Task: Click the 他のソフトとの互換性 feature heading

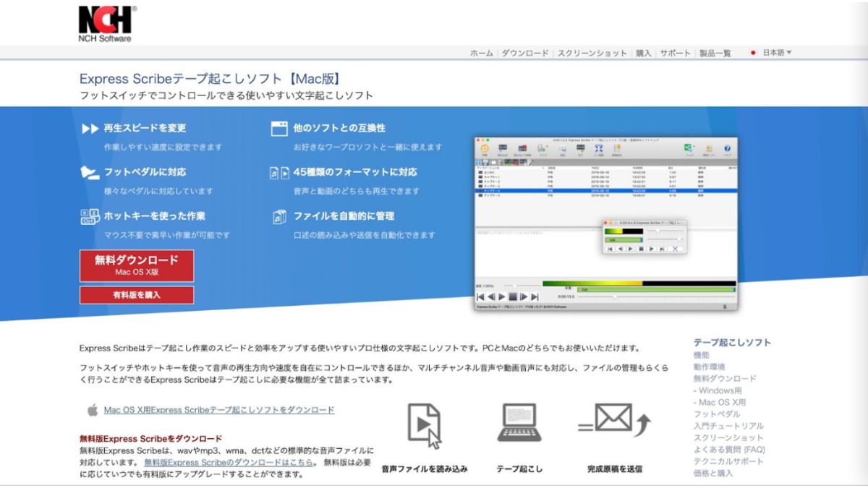Action: 339,128
